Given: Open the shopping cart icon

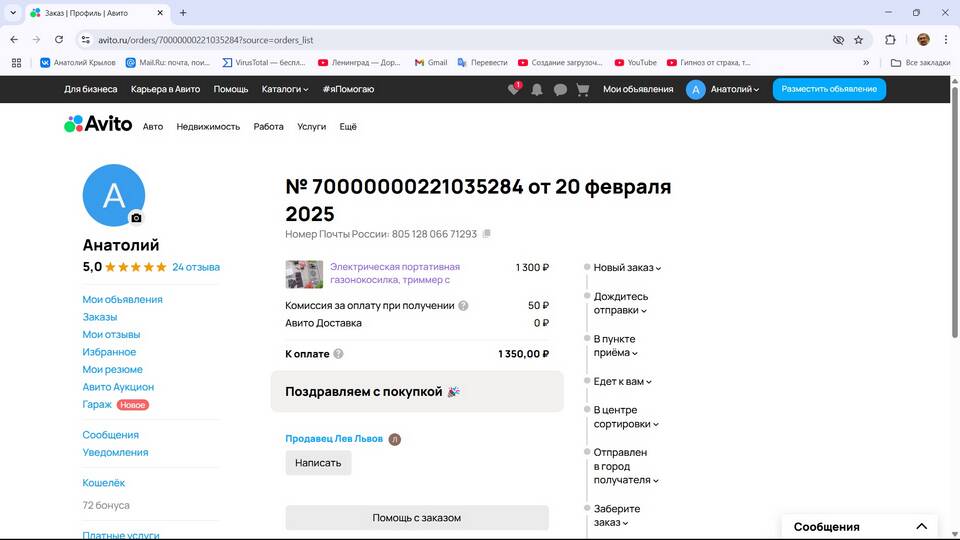Looking at the screenshot, I should [x=583, y=89].
